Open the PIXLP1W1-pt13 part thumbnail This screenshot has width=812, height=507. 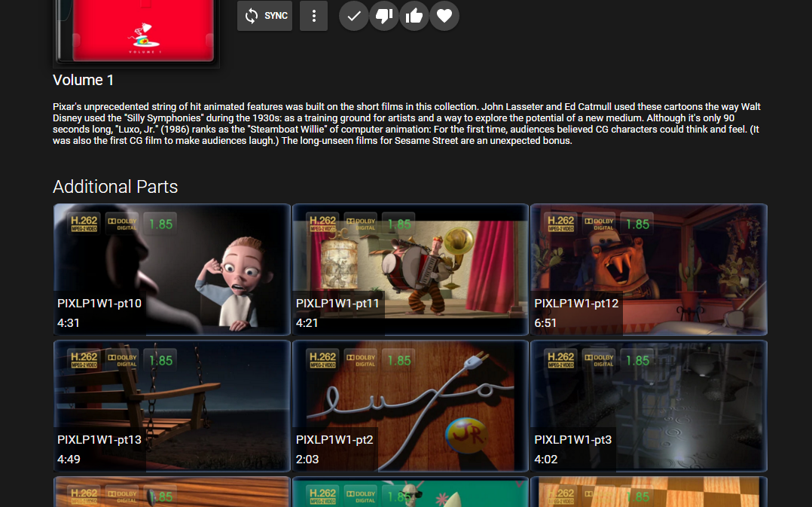point(172,405)
